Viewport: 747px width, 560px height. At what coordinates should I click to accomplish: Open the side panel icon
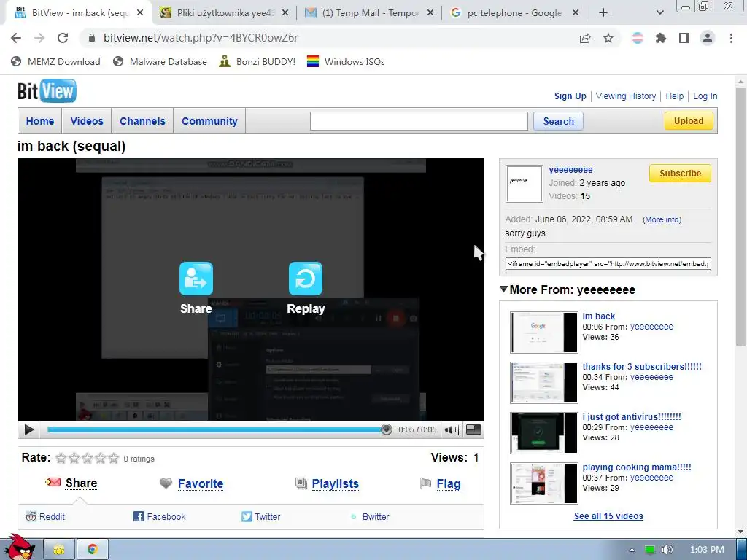pyautogui.click(x=684, y=38)
